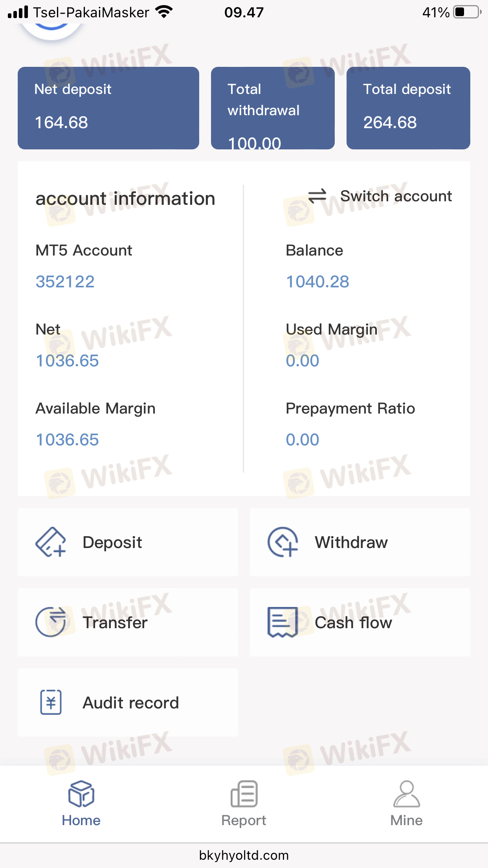Viewport: 488px width, 868px height.
Task: Tap the bkyhyoltd.com address bar
Action: point(244,855)
